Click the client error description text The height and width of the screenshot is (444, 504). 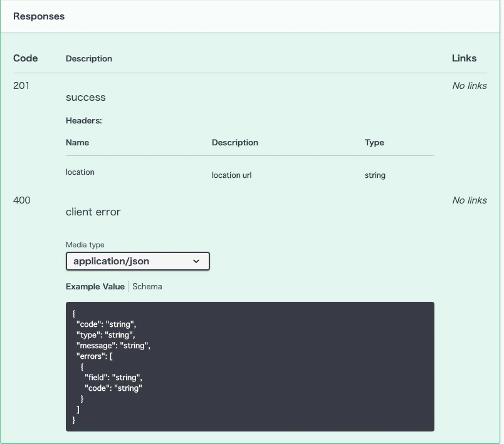(x=93, y=212)
